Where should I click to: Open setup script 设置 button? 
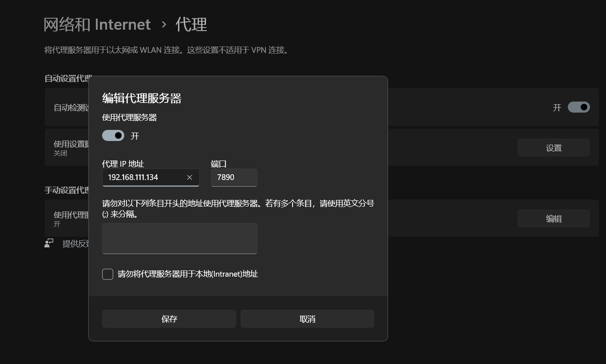[554, 148]
